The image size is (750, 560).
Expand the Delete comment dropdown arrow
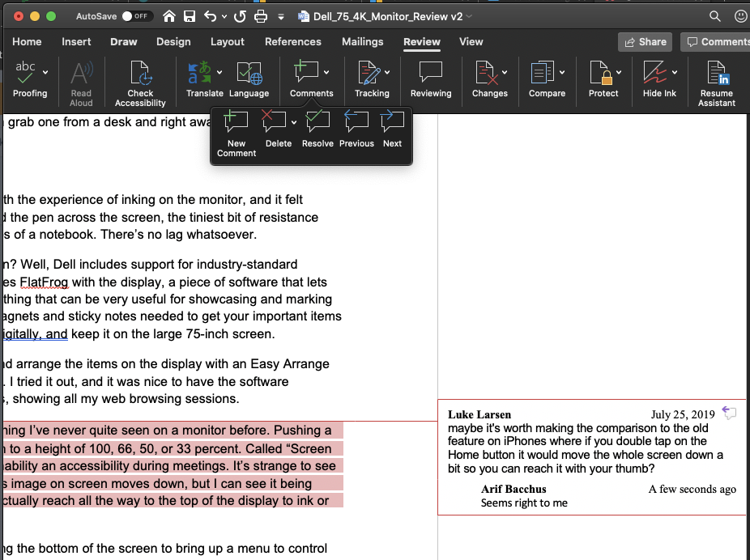pos(294,123)
